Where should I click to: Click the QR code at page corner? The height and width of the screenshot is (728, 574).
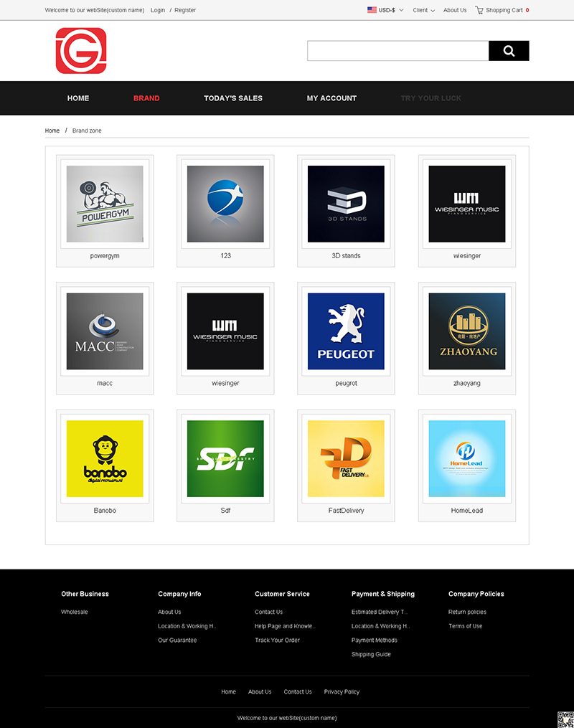tap(565, 719)
